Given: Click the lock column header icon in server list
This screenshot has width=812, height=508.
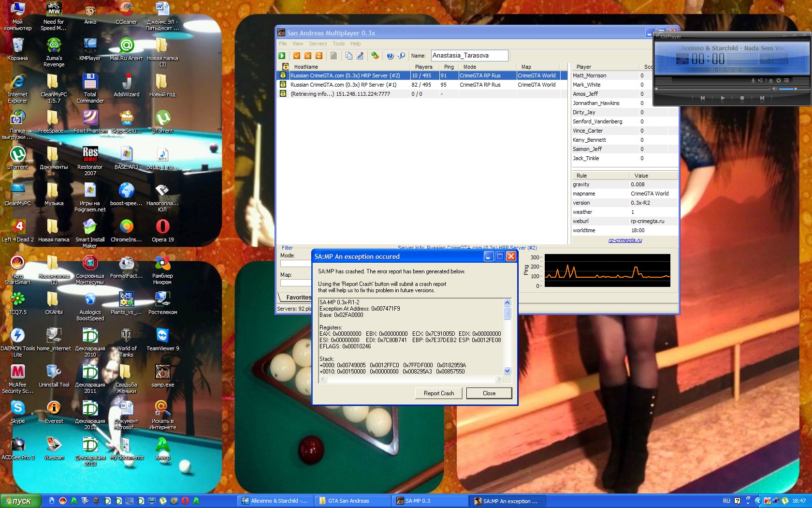Looking at the screenshot, I should coord(285,67).
